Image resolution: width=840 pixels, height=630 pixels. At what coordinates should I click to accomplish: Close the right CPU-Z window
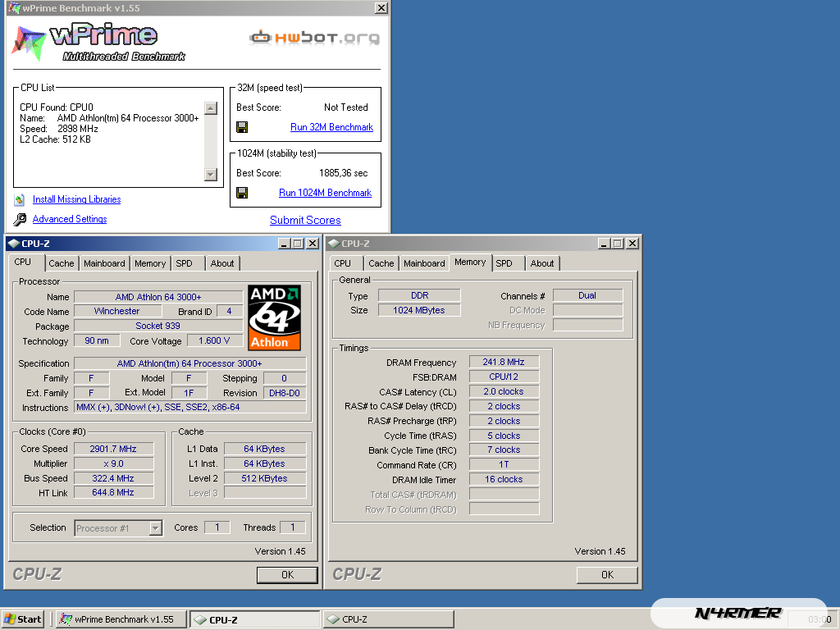(x=632, y=244)
